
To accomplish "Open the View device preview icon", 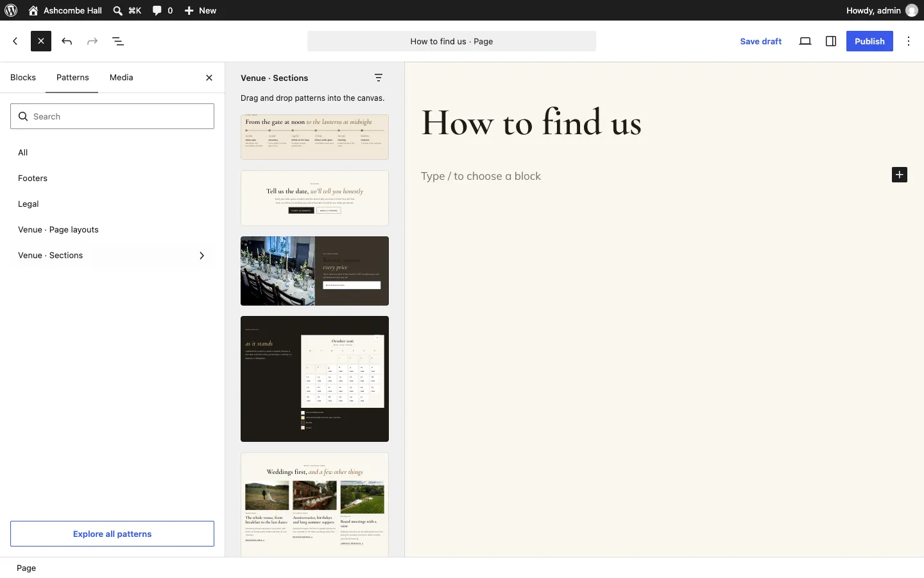I will click(806, 41).
